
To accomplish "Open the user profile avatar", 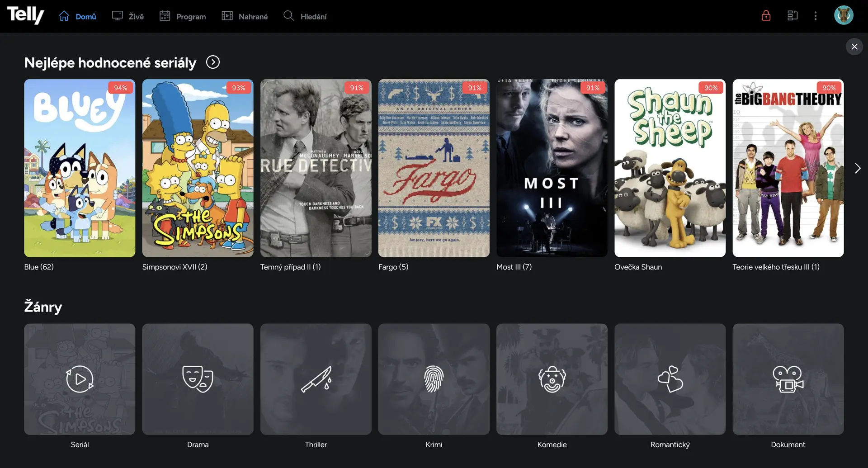I will (x=844, y=15).
